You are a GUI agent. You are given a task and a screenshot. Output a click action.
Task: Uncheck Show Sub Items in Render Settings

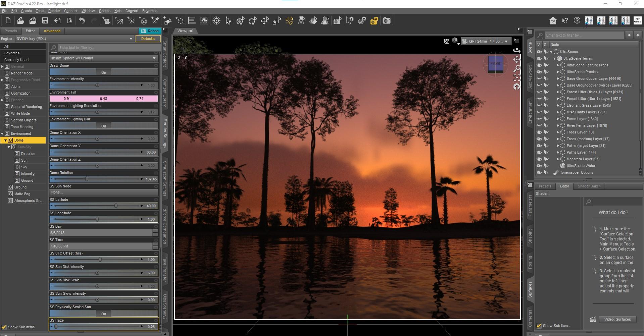4,327
